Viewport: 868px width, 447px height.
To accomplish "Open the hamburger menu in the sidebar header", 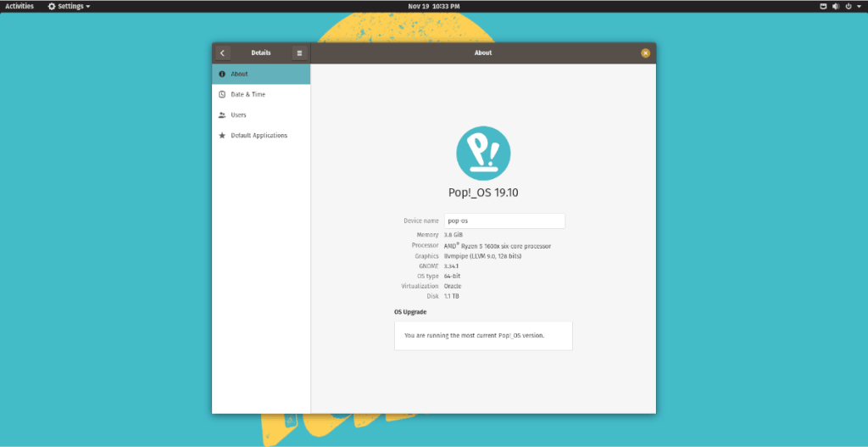I will click(x=299, y=53).
